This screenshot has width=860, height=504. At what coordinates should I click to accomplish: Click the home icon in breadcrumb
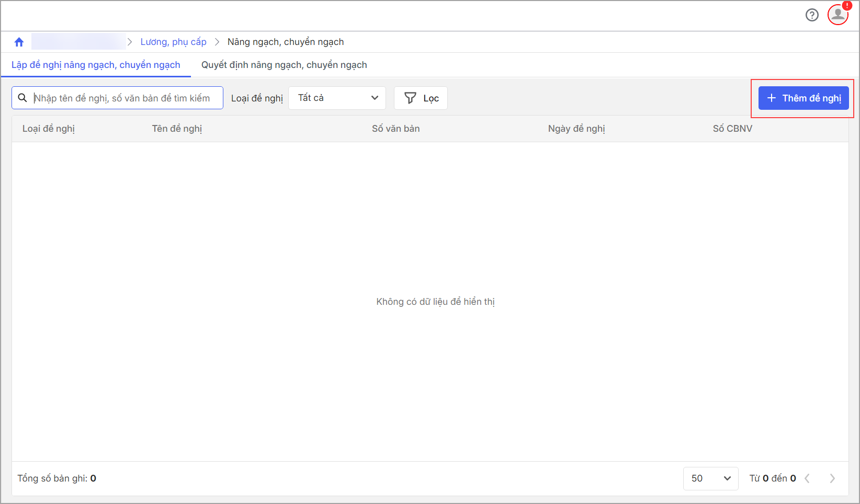[19, 42]
